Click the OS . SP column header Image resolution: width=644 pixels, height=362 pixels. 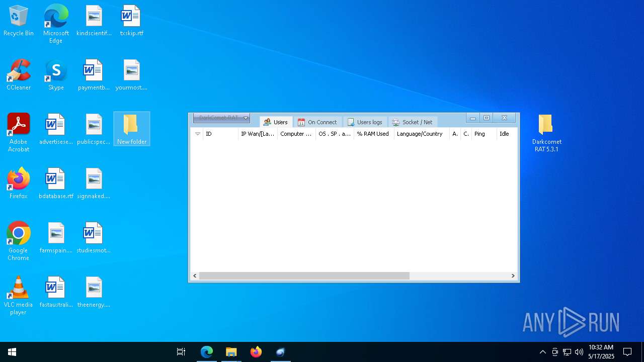point(335,134)
